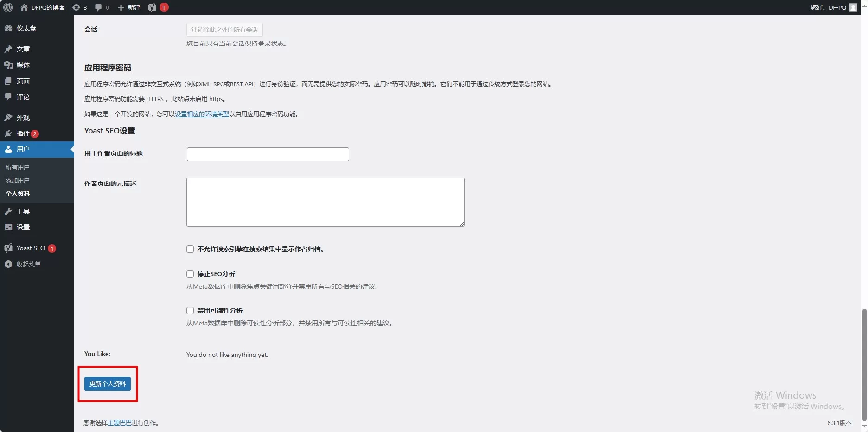Click the 插件 plug icon
Screen dimensions: 868x432
click(8, 133)
